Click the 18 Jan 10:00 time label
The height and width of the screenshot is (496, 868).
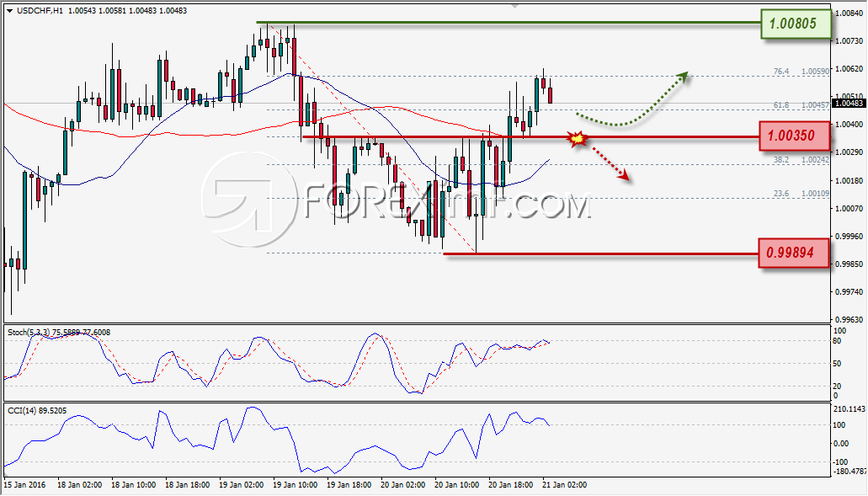coord(133,484)
